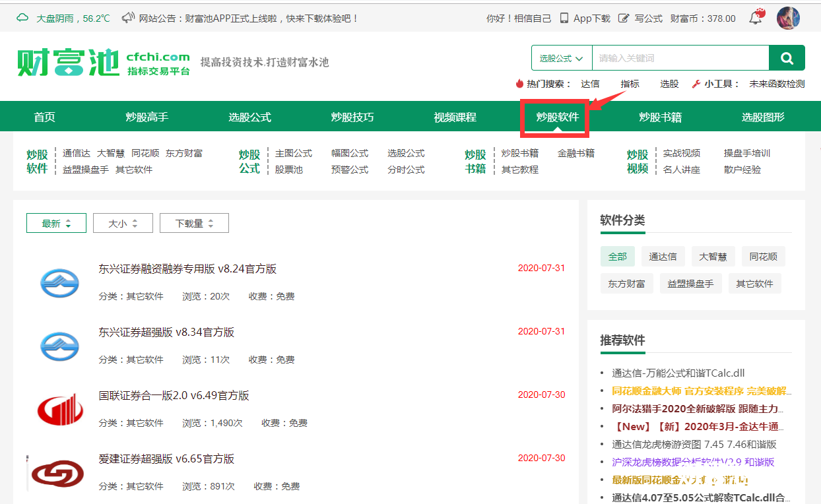Open 实战视频 submenu link
This screenshot has height=504, width=821.
click(682, 153)
